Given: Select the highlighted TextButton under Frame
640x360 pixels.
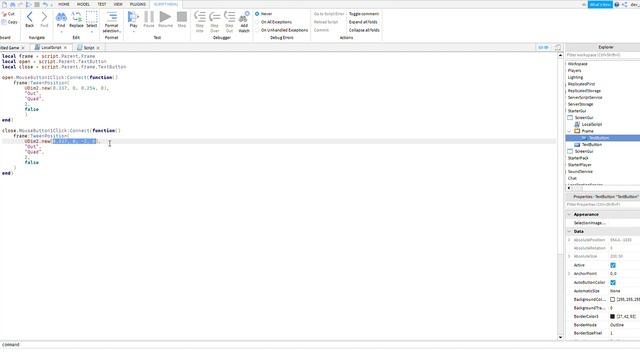Looking at the screenshot, I should (x=599, y=138).
